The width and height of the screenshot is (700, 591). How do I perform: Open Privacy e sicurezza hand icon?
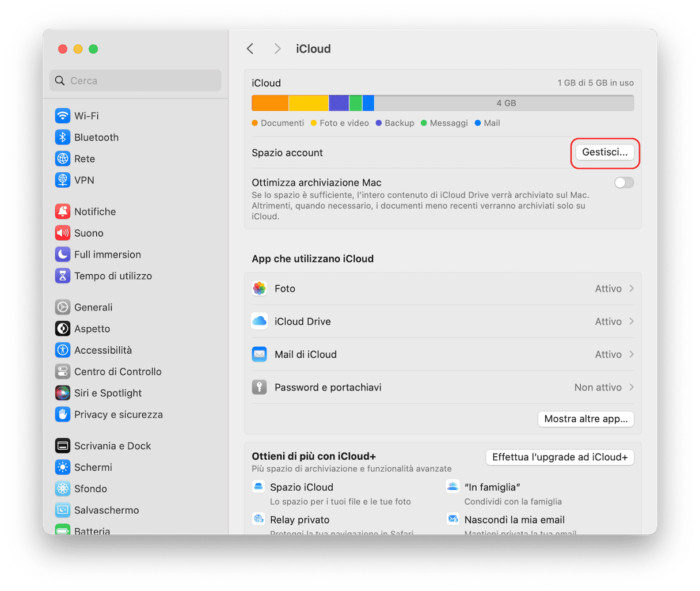point(62,414)
